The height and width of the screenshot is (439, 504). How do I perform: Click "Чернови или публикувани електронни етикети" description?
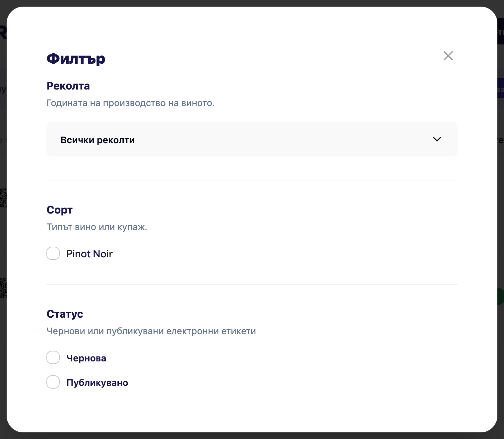coord(151,331)
